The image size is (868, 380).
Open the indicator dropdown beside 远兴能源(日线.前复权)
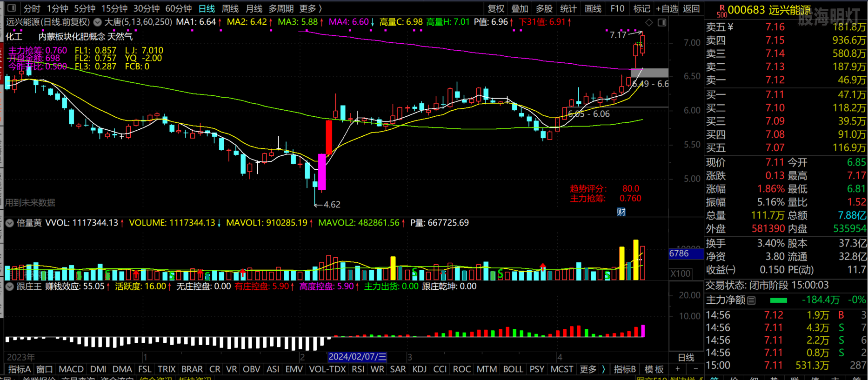point(98,22)
